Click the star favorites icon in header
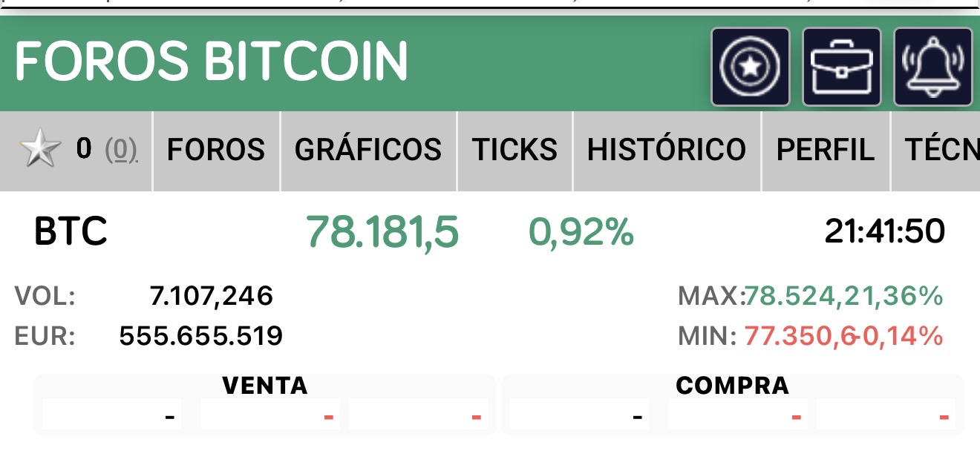The height and width of the screenshot is (468, 980). 751,67
